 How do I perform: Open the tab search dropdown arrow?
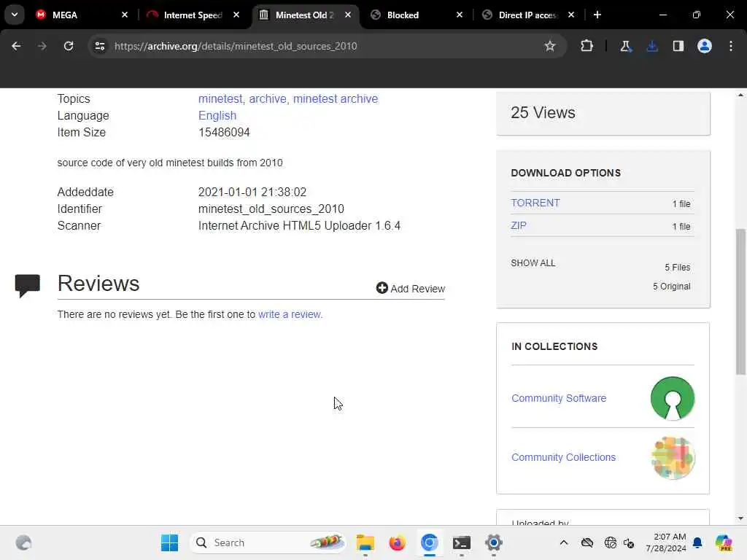tap(15, 15)
